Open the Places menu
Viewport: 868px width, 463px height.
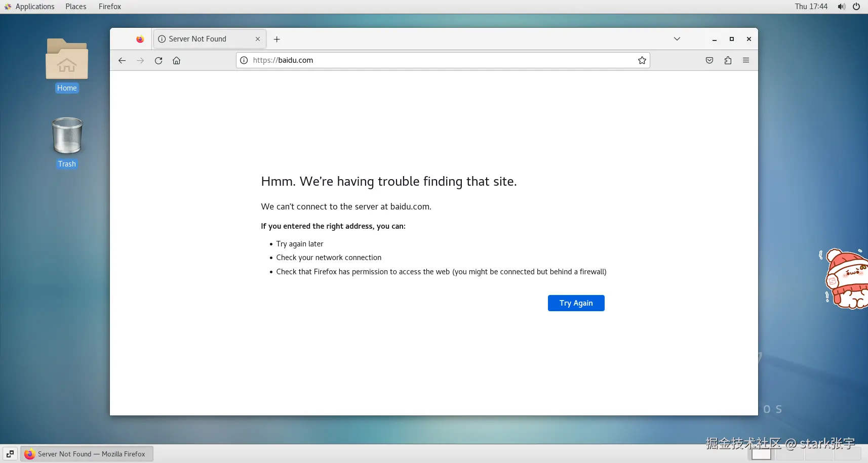76,7
